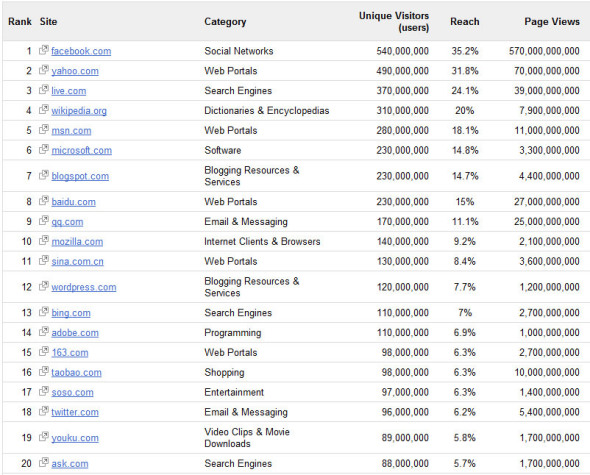
Task: Click the external-link icon next to adobe.com
Action: point(44,332)
